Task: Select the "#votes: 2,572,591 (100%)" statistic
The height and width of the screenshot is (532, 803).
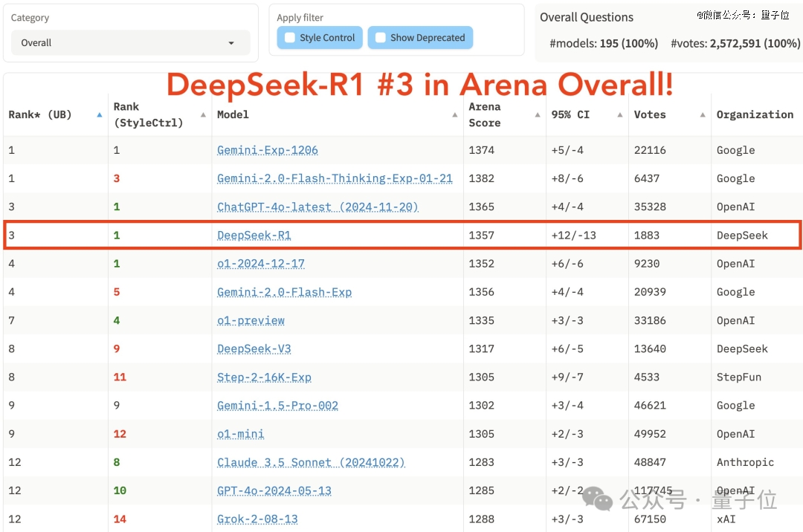Action: coord(735,44)
